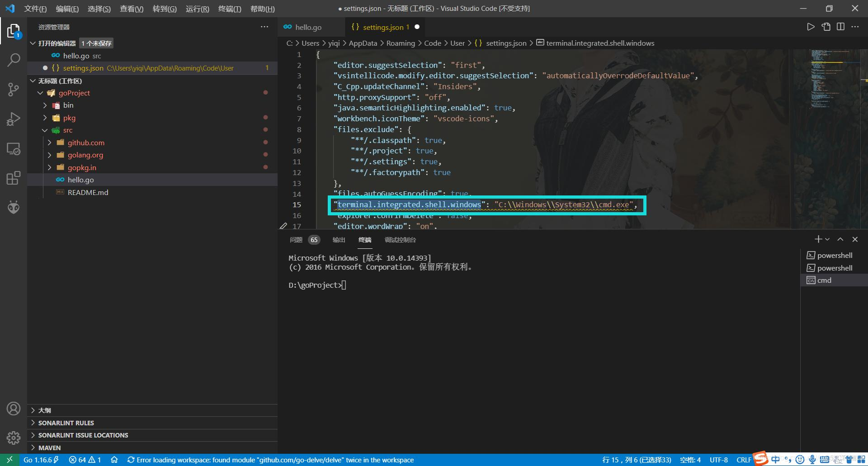Maximize the terminal panel with the up chevron
Viewport: 868px width, 466px height.
(x=840, y=239)
